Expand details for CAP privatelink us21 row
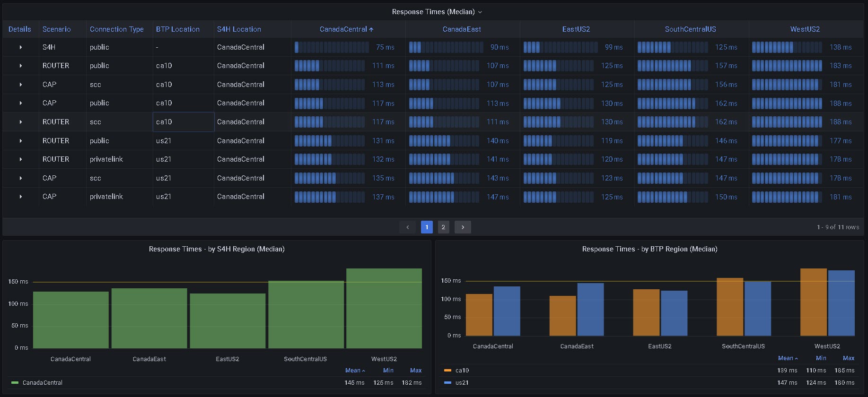The image size is (868, 397). [x=21, y=197]
